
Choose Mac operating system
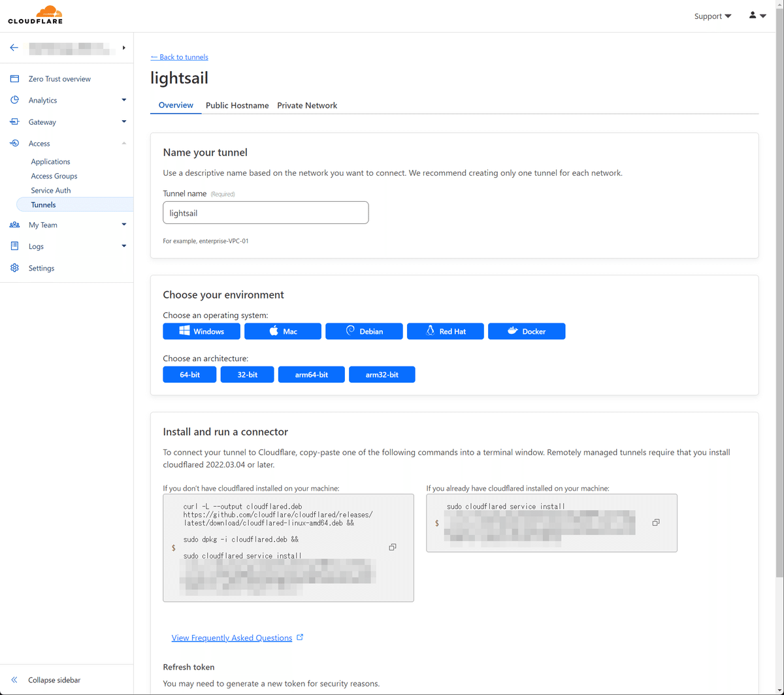pyautogui.click(x=283, y=331)
